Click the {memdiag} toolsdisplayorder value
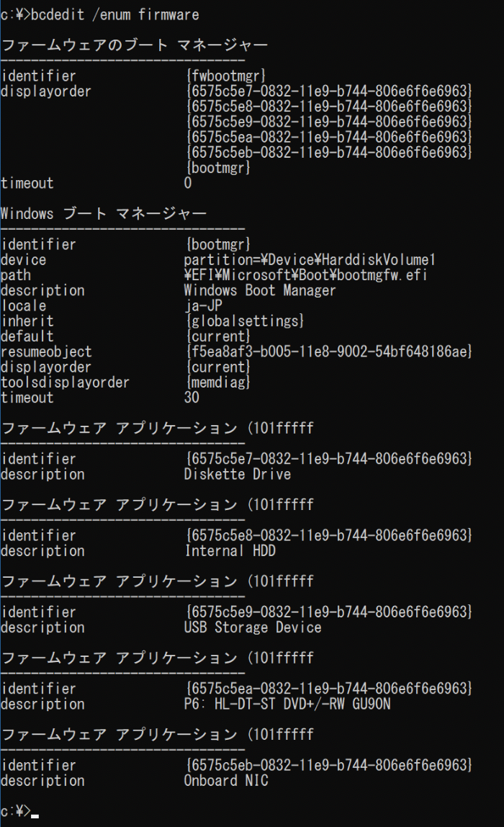The height and width of the screenshot is (827, 504). click(x=218, y=382)
